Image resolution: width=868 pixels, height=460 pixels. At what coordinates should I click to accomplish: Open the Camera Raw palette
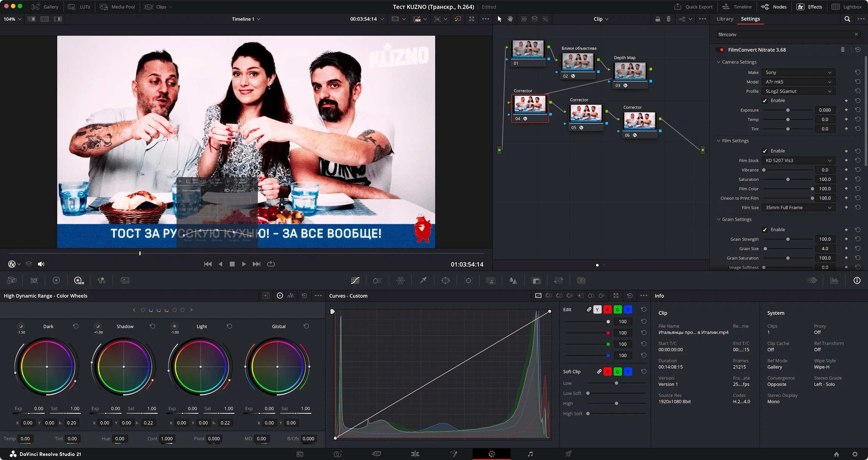click(12, 280)
